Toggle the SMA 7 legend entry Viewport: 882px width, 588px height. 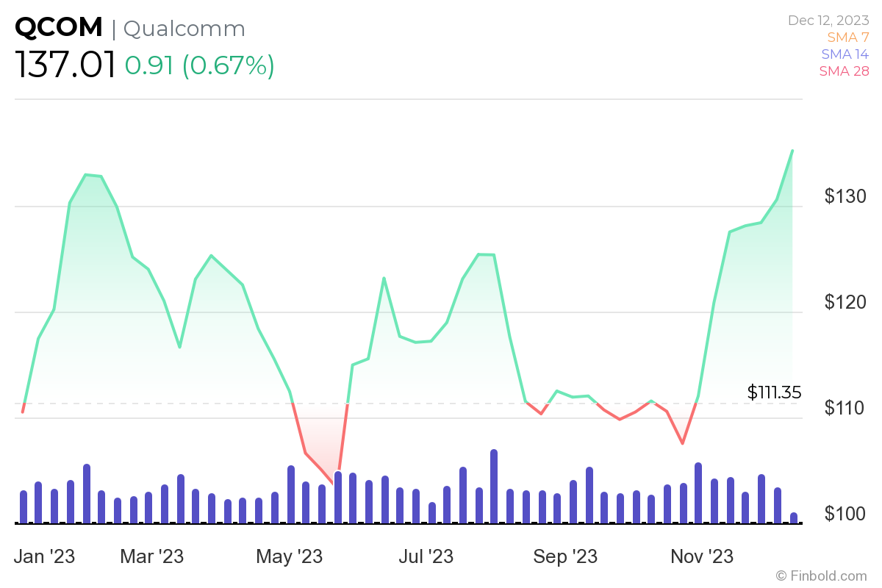point(848,37)
